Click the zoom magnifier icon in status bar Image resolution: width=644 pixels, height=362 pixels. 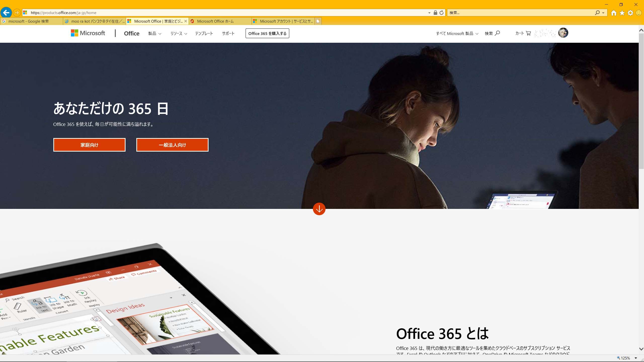tap(619, 358)
